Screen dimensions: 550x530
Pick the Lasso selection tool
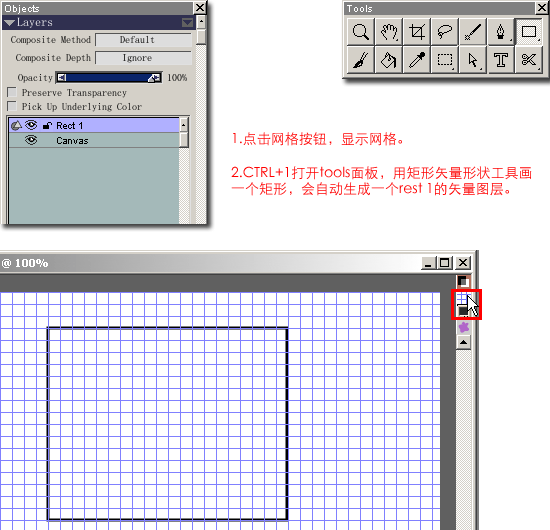tap(445, 32)
